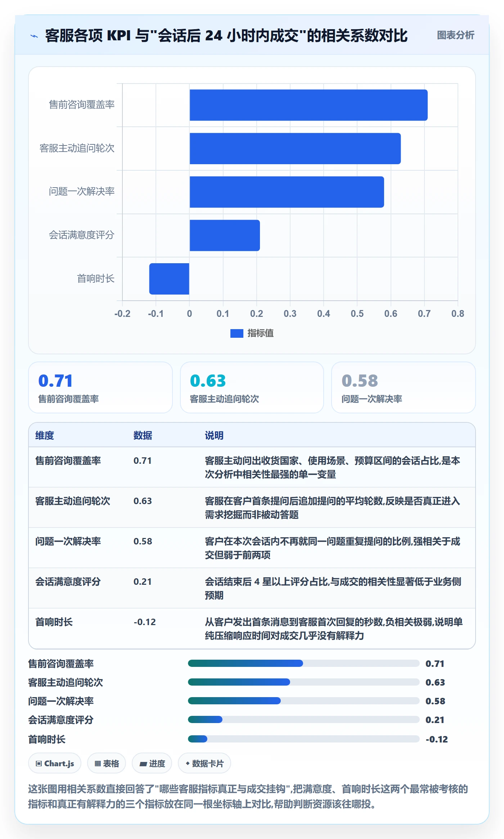The image size is (504, 839).
Task: Click the 维度 table column header
Action: pos(45,435)
